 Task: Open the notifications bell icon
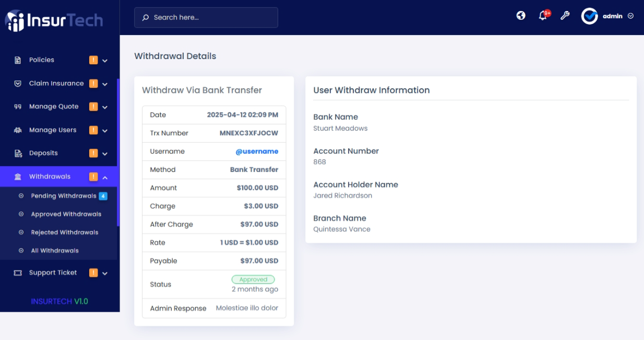pyautogui.click(x=542, y=16)
